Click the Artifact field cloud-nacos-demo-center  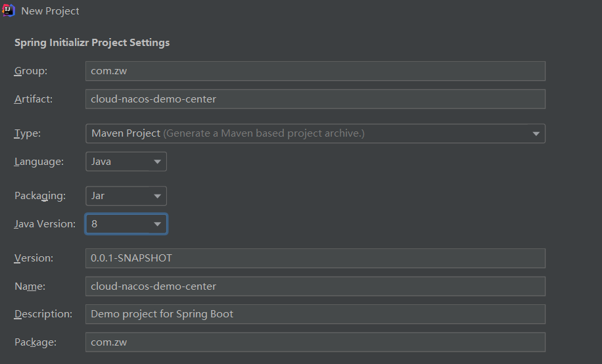coord(315,99)
